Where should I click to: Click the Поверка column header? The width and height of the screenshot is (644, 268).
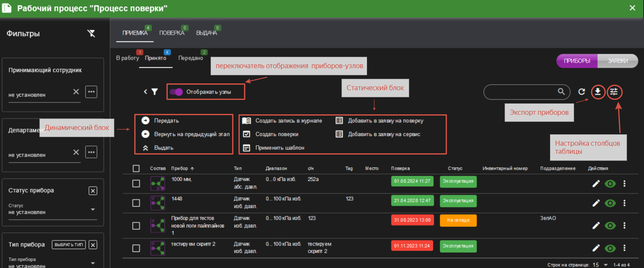(x=400, y=169)
